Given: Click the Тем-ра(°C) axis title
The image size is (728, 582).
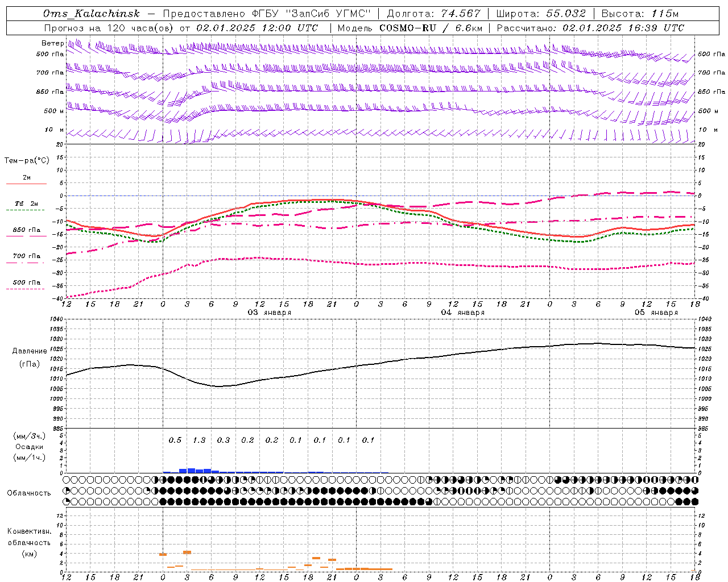Looking at the screenshot, I should pyautogui.click(x=27, y=161).
